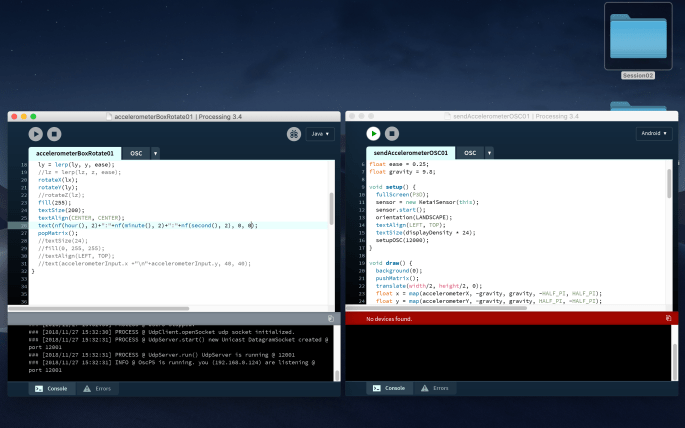Viewport: 685px width, 428px height.
Task: Open Errors tab in right window
Action: coord(435,388)
